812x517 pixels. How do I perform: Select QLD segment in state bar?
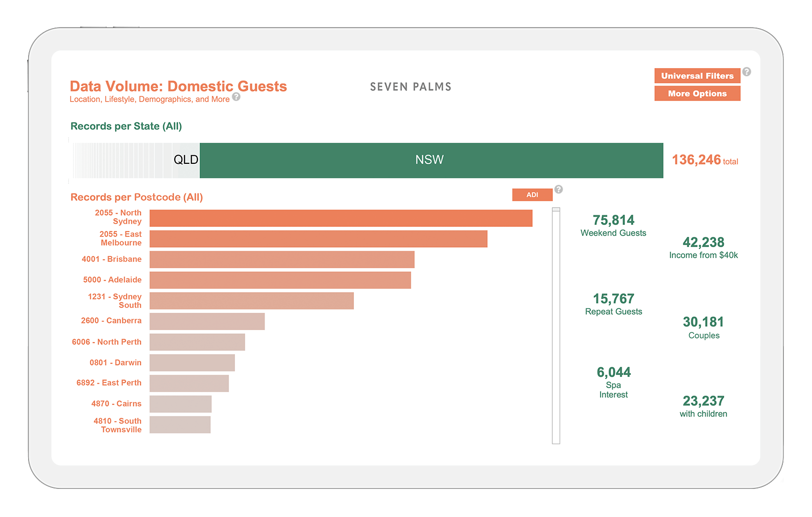click(x=186, y=160)
